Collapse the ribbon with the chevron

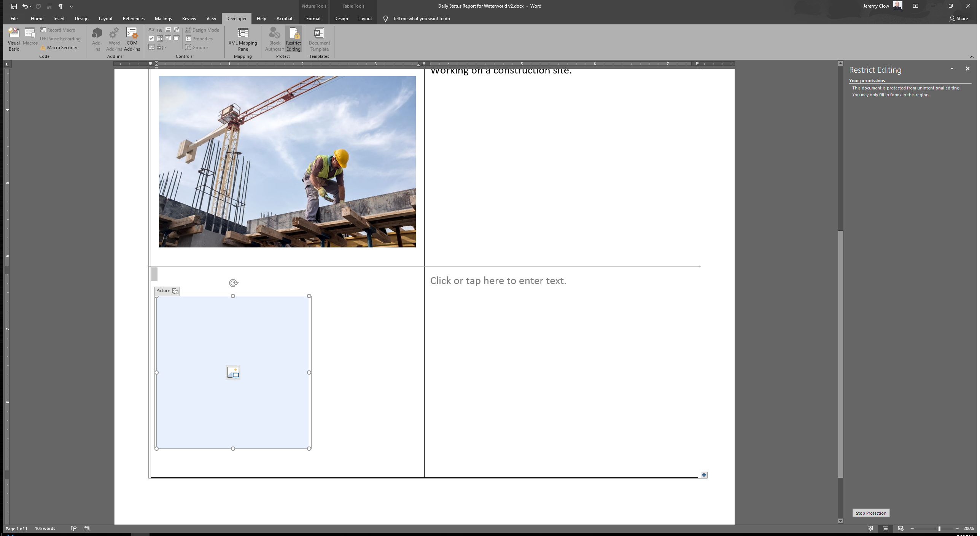(972, 57)
